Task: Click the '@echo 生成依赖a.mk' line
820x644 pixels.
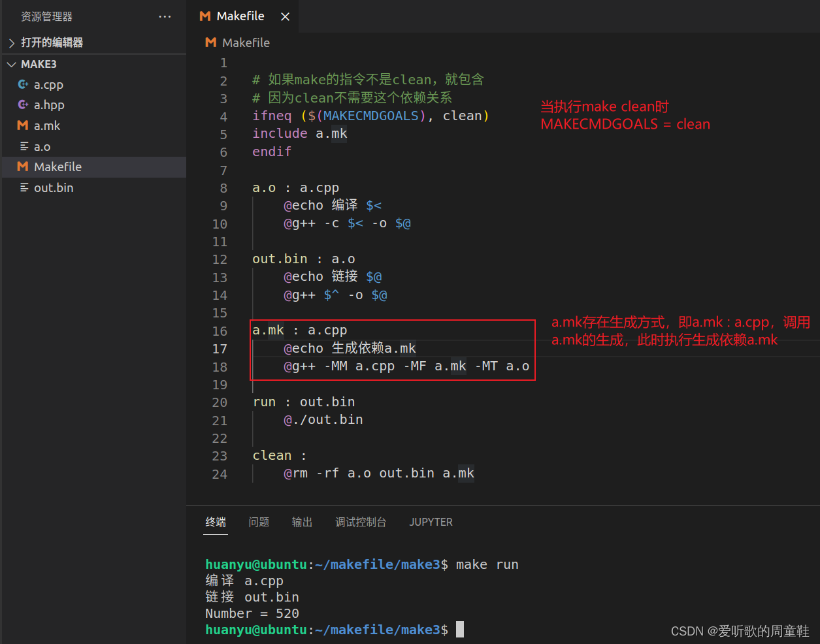Action: point(350,348)
